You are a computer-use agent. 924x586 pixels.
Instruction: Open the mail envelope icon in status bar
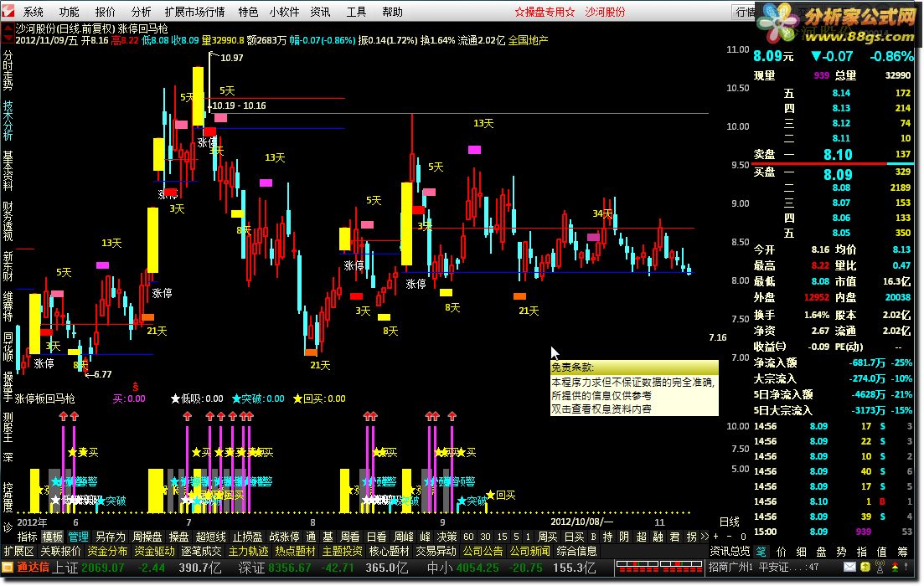tap(849, 567)
